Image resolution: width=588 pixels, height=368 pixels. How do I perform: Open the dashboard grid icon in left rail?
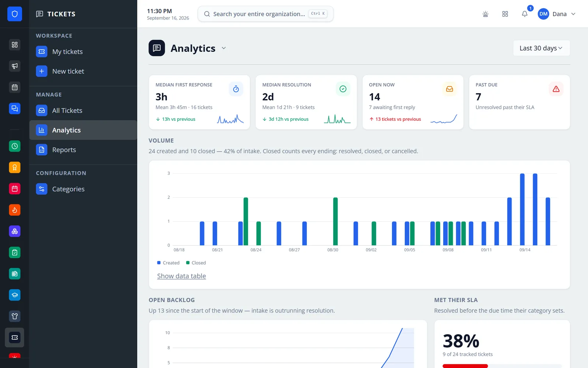click(x=15, y=45)
